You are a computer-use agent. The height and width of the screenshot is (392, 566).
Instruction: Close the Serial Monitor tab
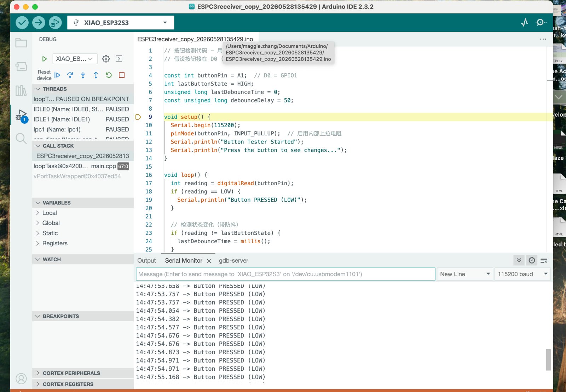[209, 261]
